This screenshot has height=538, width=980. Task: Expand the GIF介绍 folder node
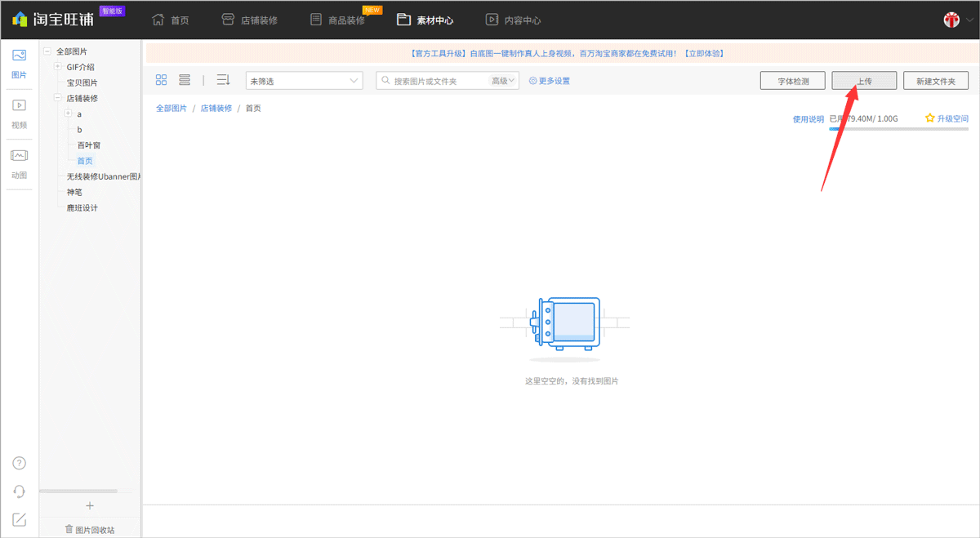point(57,67)
